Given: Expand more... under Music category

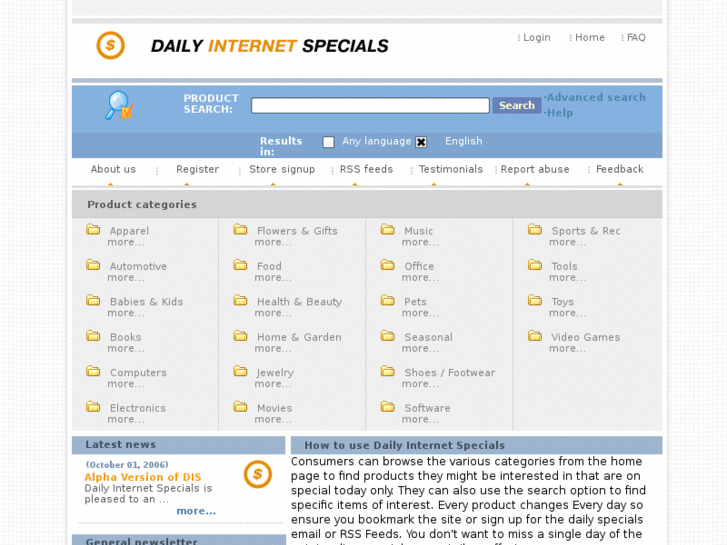Looking at the screenshot, I should click(420, 242).
